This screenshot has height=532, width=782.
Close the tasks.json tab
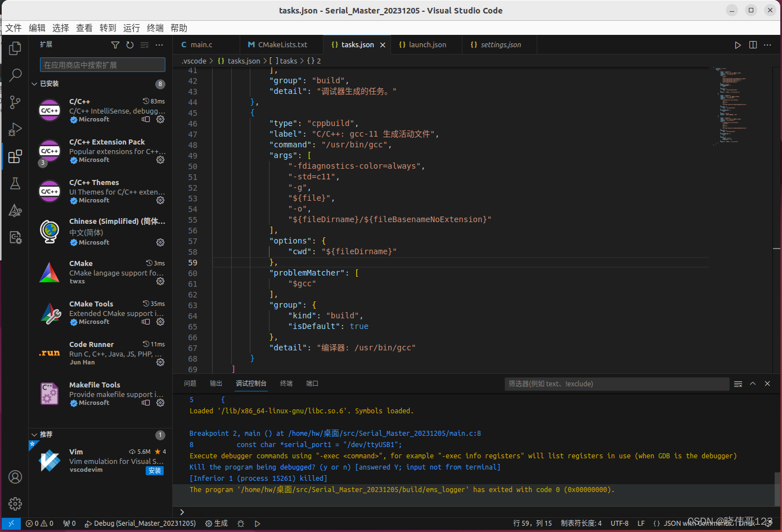383,45
